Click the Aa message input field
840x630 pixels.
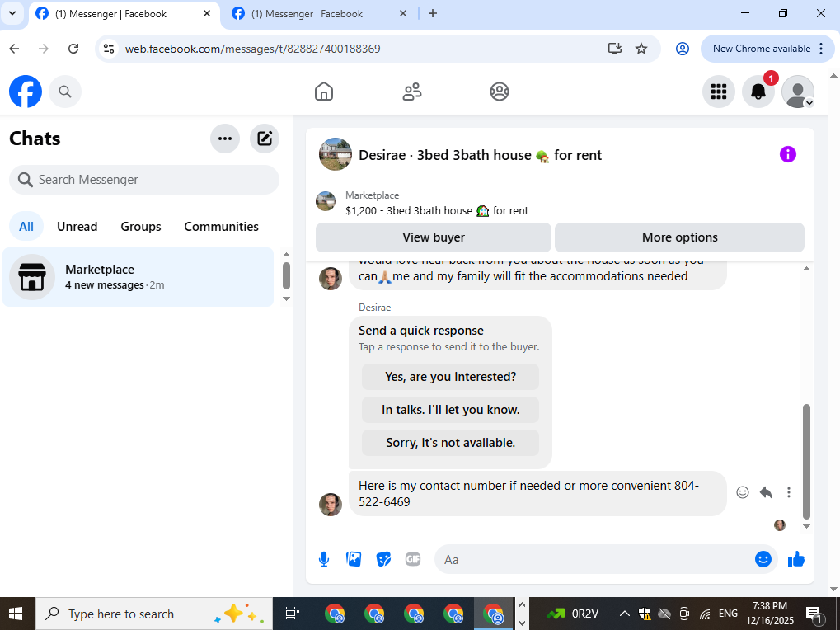tap(594, 559)
